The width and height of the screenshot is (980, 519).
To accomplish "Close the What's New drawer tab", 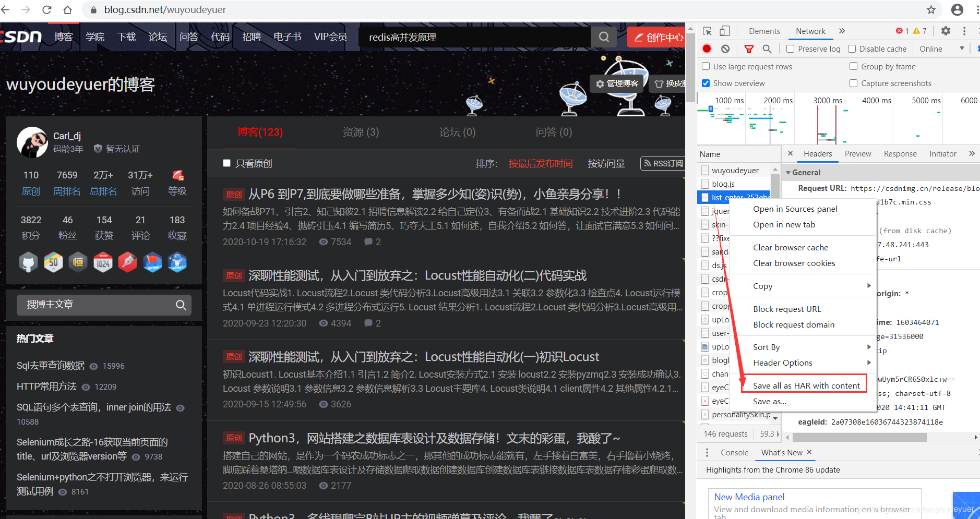I will (809, 452).
